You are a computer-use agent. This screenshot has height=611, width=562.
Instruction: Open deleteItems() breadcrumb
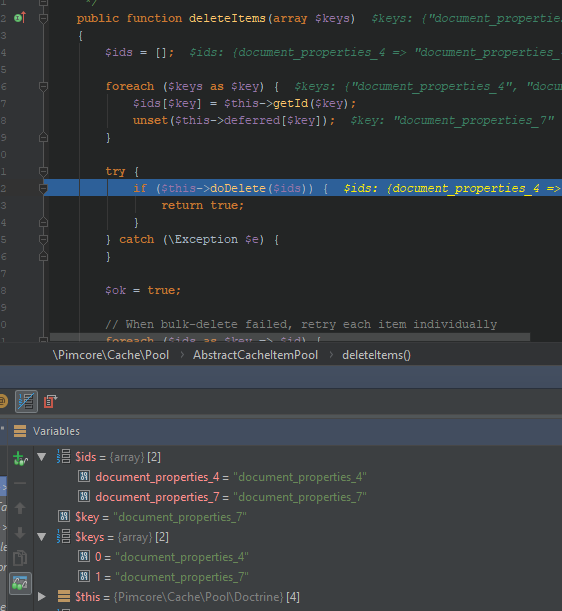click(x=376, y=355)
